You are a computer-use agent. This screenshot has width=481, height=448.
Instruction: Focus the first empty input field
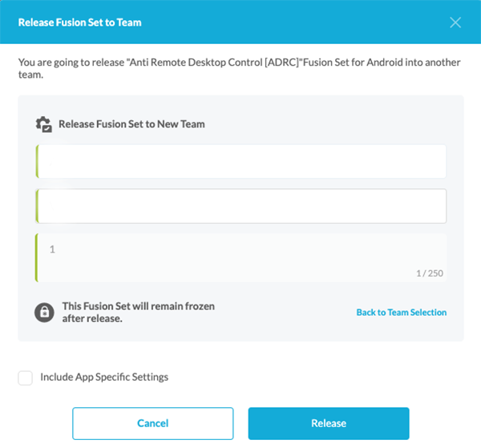240,161
